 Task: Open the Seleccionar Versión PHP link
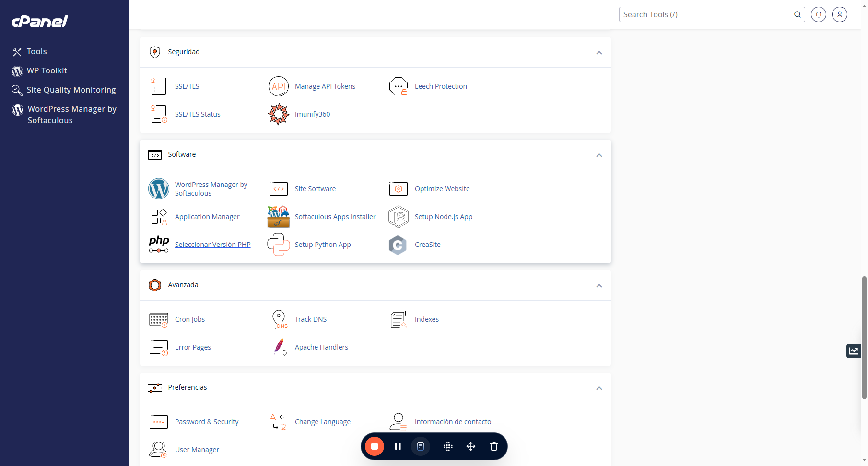tap(212, 245)
